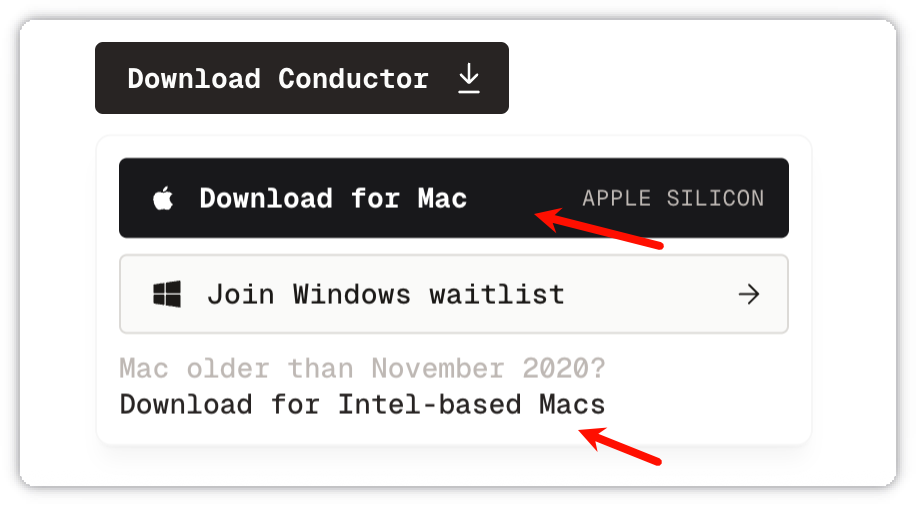Click the word "Macs" ending the Intel link
916x506 pixels.
(572, 404)
